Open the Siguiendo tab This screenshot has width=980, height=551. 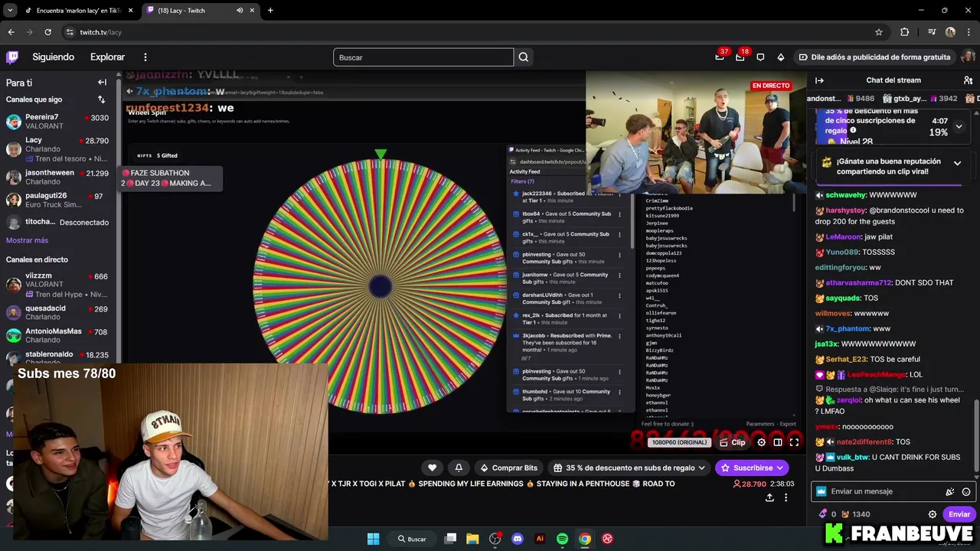pos(54,57)
